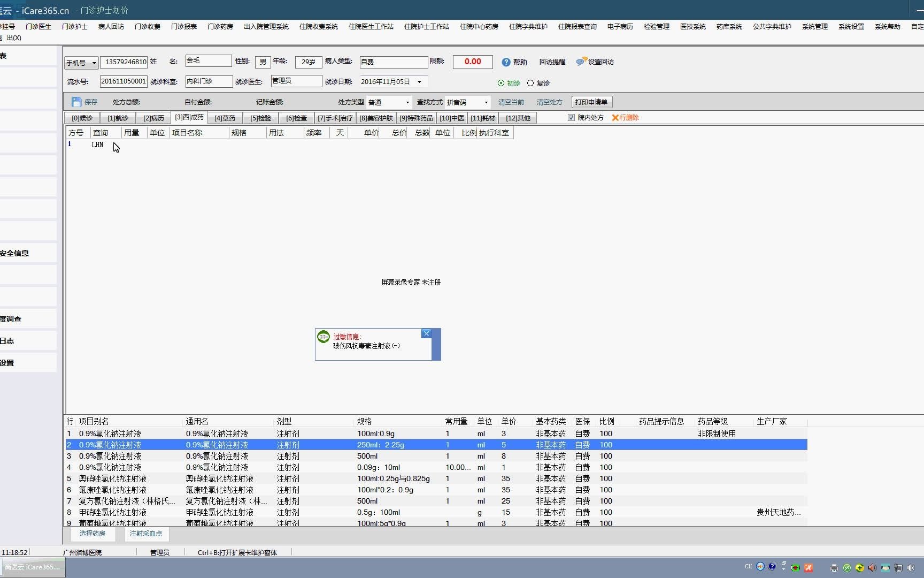This screenshot has height=578, width=924.
Task: Select the 氟康唑氯化钠注射液 row
Action: [436, 490]
